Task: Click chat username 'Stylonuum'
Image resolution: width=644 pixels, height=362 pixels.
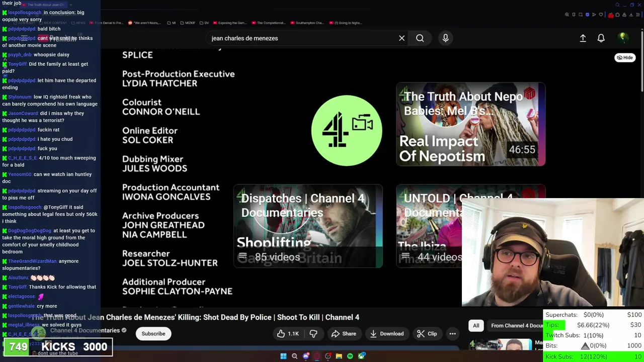Action: coord(20,97)
